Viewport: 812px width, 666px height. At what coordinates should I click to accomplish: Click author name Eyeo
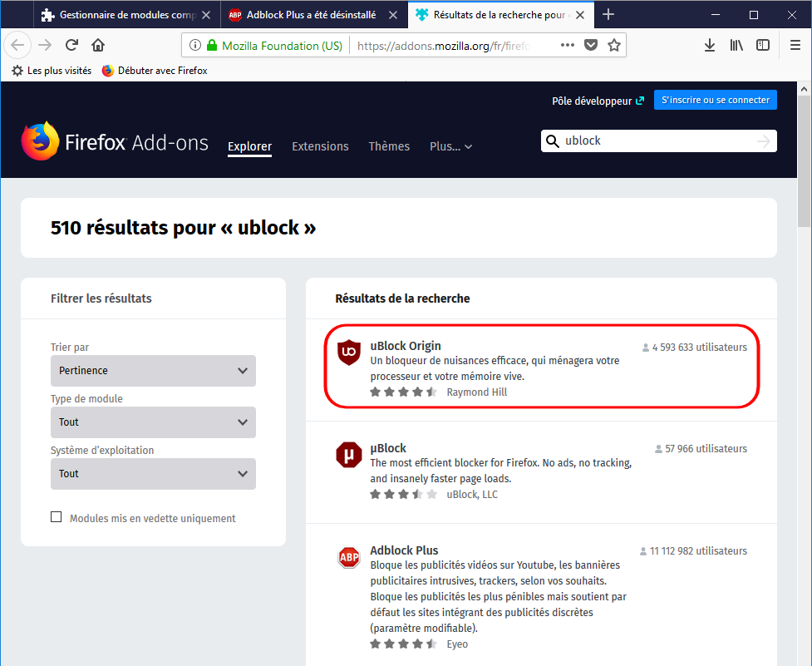[457, 644]
